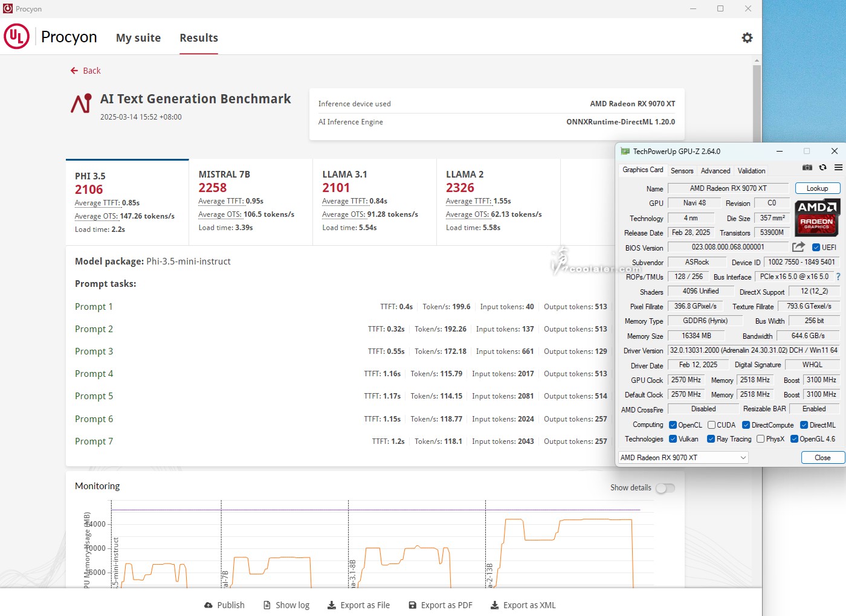Click Export as File

[358, 605]
